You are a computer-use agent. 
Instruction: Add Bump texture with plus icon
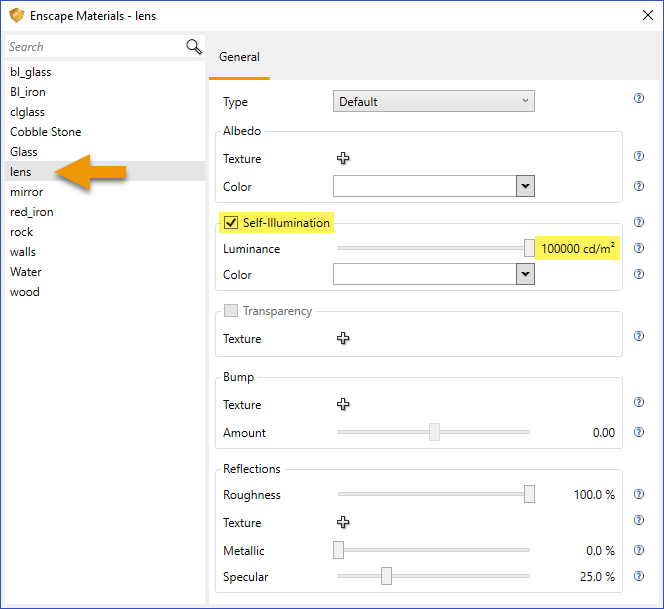[x=343, y=404]
